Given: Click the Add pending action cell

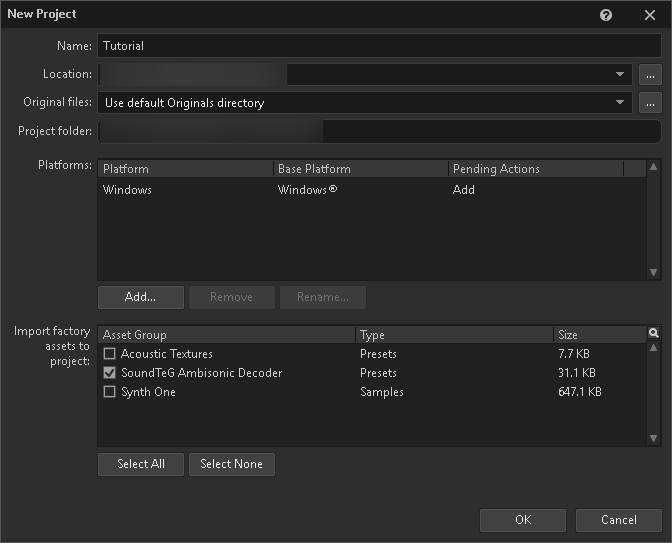Looking at the screenshot, I should [463, 190].
